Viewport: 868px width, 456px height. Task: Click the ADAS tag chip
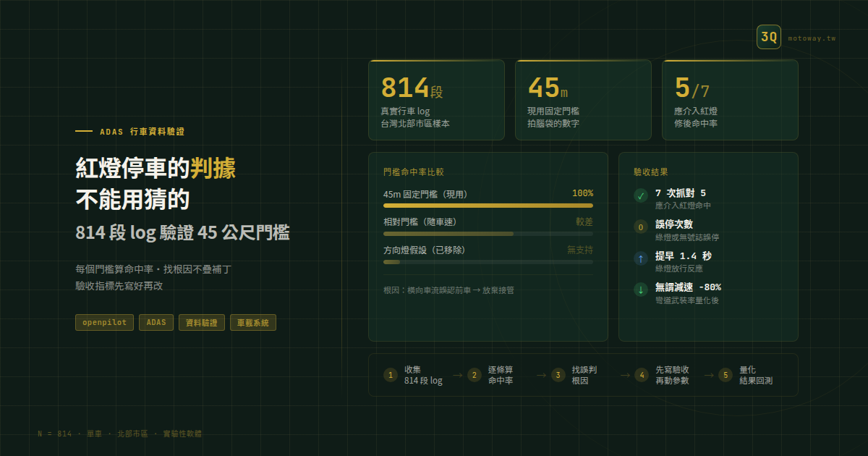(156, 323)
